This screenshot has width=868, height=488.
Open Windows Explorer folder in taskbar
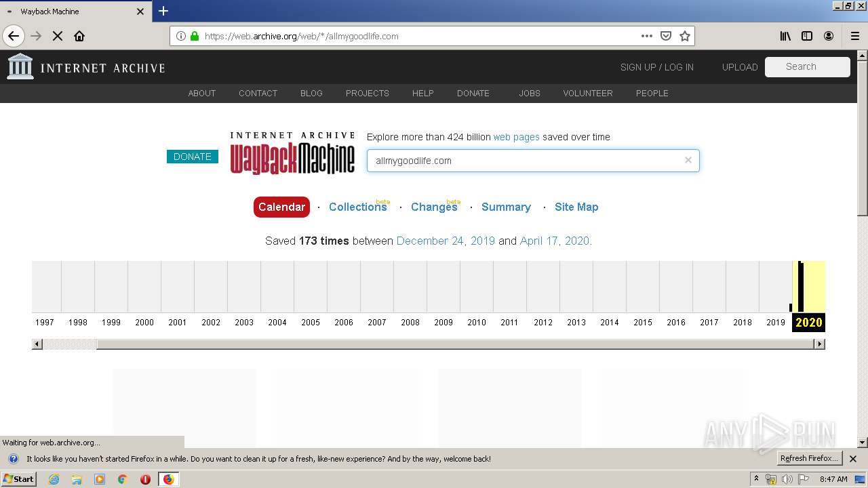point(77,479)
